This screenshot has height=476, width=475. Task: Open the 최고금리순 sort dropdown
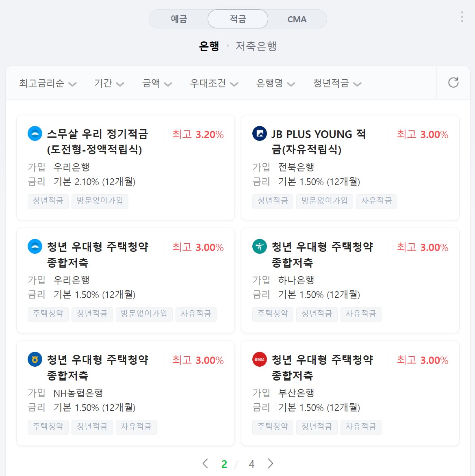48,83
